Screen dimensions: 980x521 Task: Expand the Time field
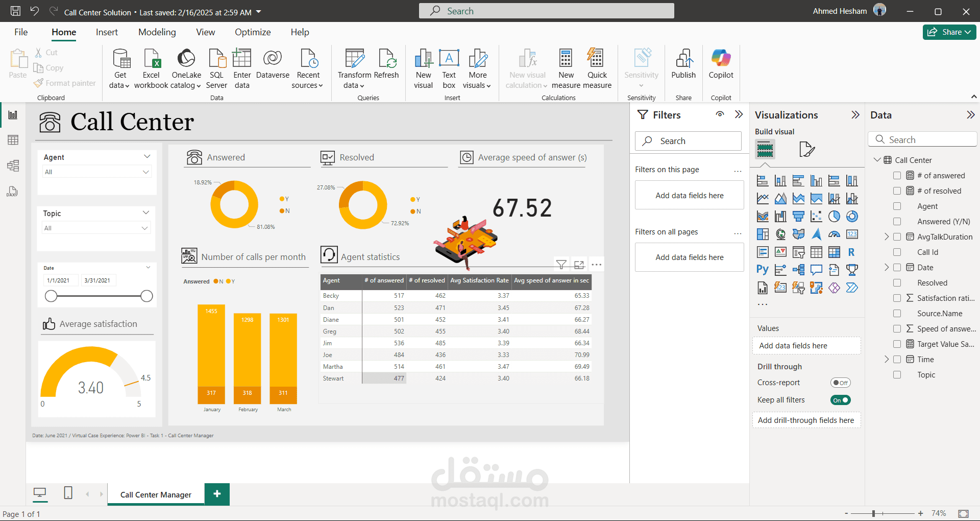(x=887, y=360)
